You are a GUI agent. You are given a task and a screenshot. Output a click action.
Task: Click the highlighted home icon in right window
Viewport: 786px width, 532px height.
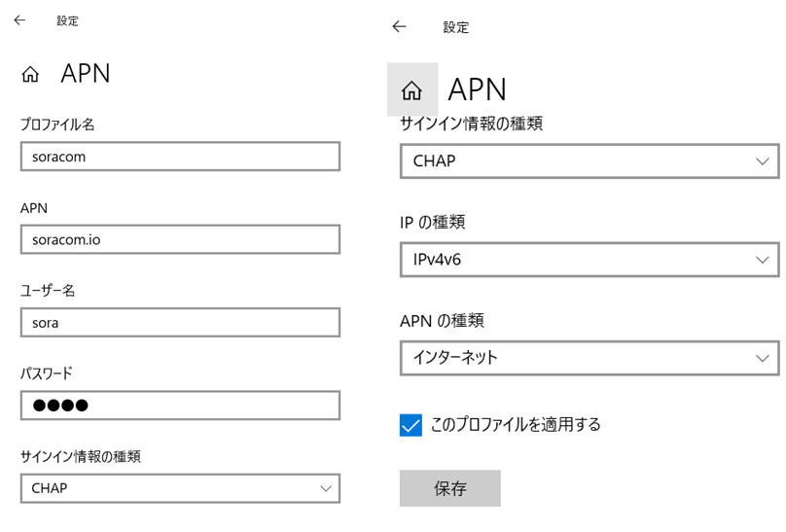pos(412,89)
